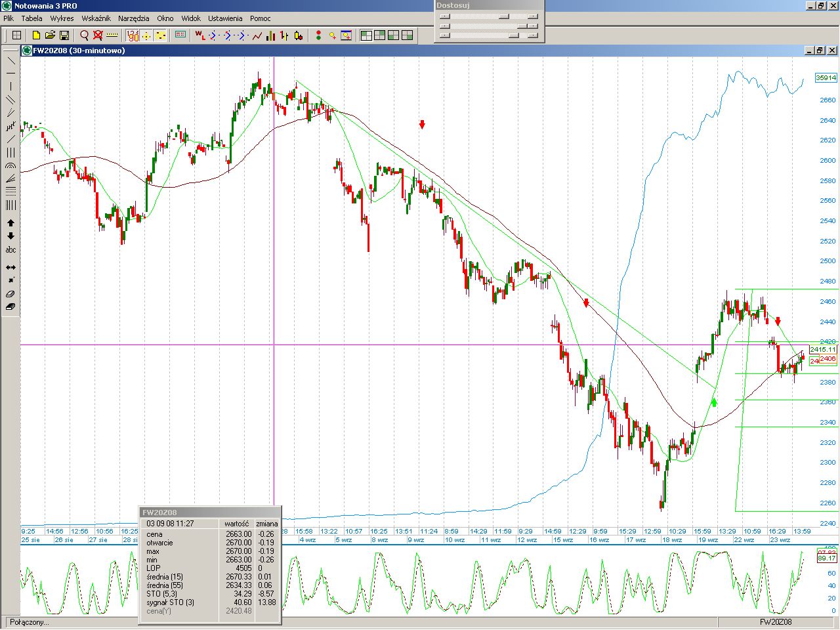Pick the horizontal line drawing tool
Viewport: 840px width, 630px height.
(10, 73)
